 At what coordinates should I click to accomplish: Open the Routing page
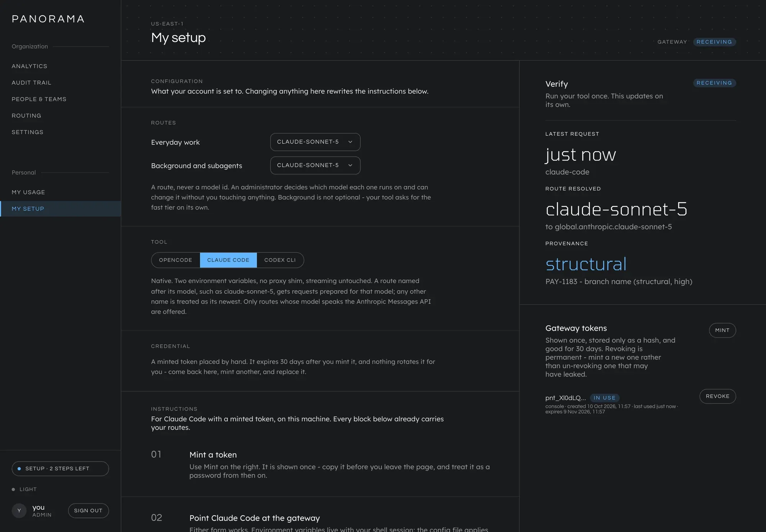pyautogui.click(x=26, y=116)
